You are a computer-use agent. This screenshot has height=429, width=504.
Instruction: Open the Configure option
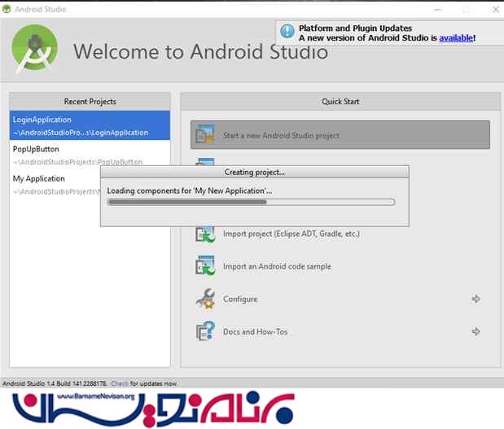click(240, 299)
